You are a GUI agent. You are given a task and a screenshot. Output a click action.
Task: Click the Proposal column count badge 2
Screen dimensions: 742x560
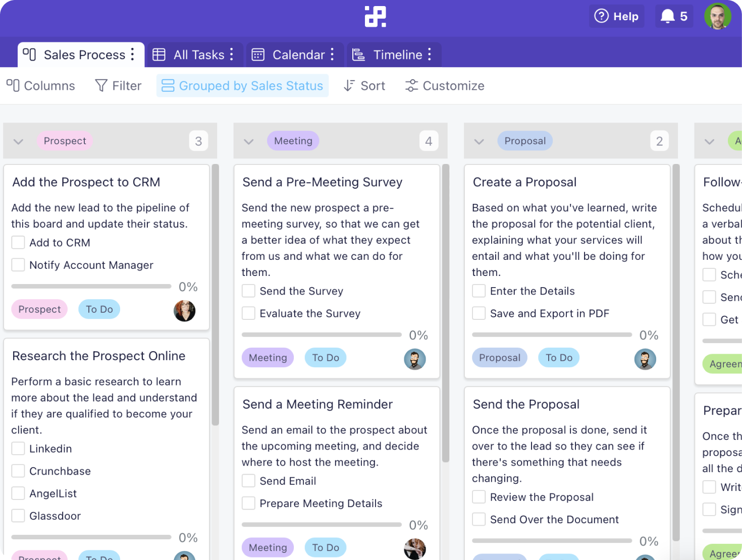659,141
